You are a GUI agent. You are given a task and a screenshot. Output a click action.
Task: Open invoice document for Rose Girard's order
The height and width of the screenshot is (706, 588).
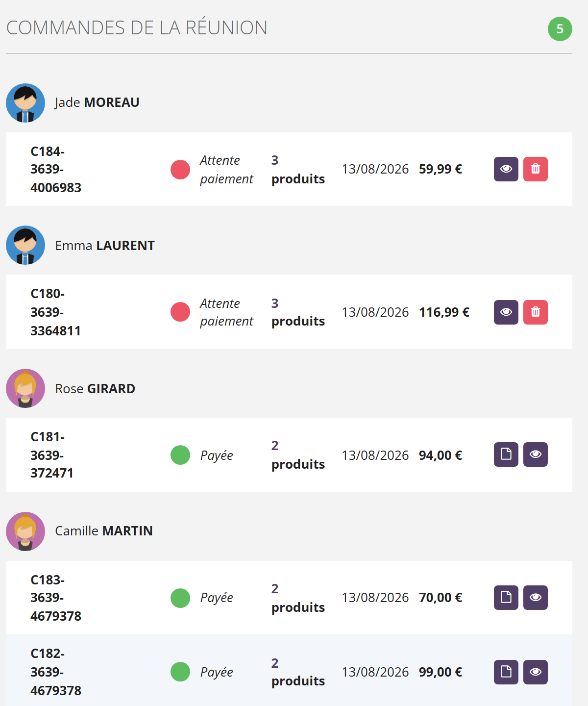[x=506, y=454]
